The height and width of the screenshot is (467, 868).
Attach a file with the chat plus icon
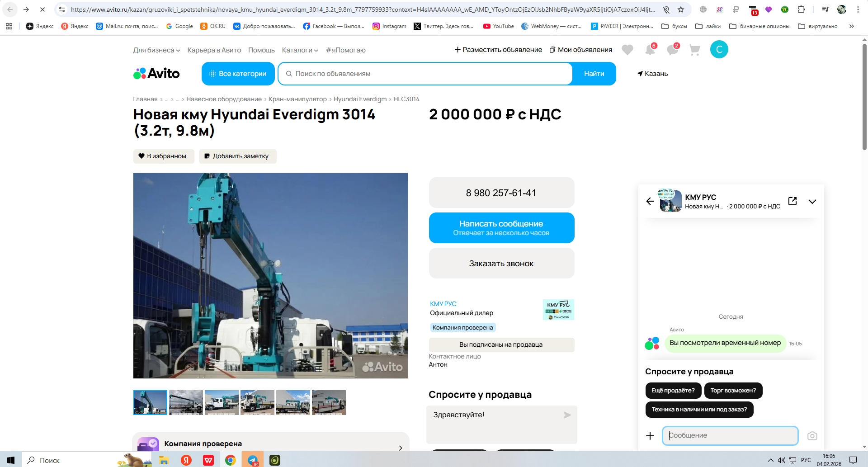click(x=650, y=436)
